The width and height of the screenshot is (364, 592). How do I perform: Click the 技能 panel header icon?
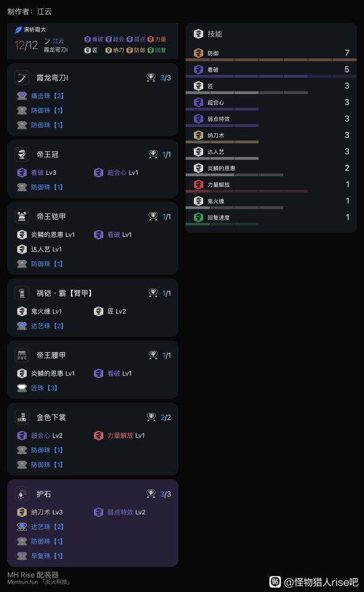tap(198, 34)
